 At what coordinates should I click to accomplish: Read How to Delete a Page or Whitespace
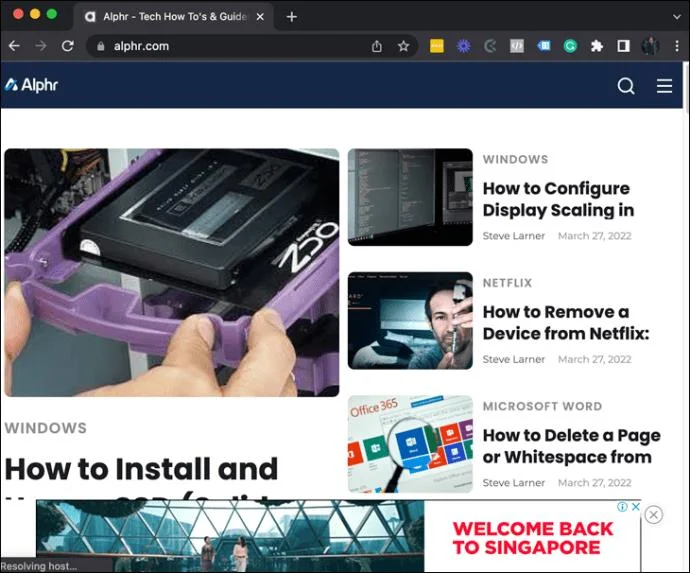[x=572, y=446]
